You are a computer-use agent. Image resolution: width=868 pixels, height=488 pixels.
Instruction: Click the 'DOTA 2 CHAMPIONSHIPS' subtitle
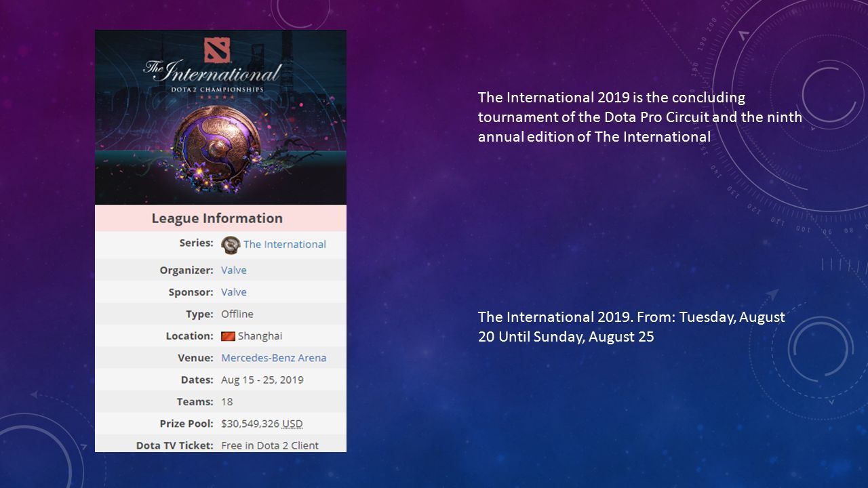point(217,88)
